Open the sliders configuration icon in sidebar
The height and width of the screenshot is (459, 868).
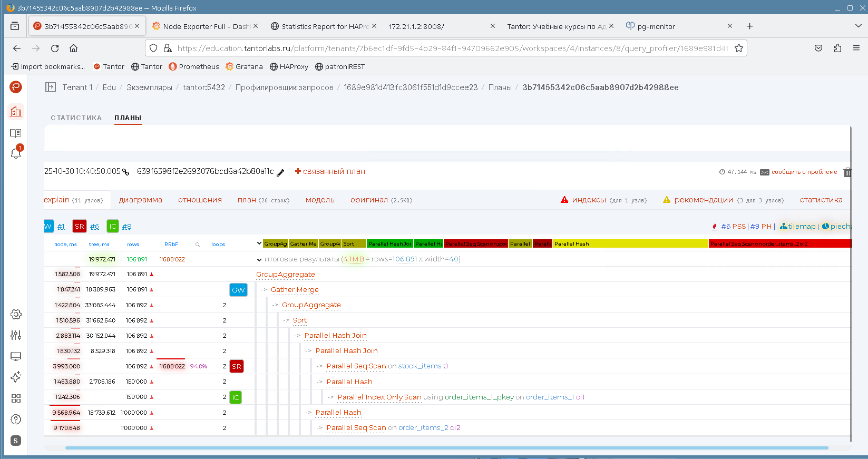16,335
